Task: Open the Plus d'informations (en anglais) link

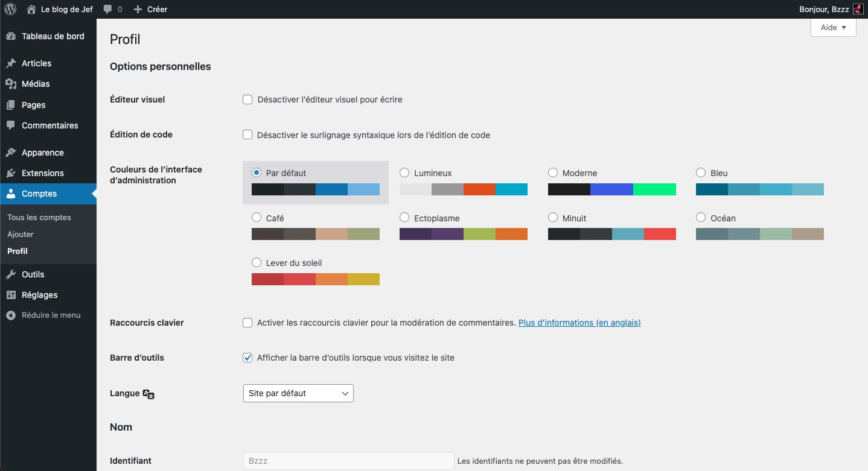Action: pos(579,323)
